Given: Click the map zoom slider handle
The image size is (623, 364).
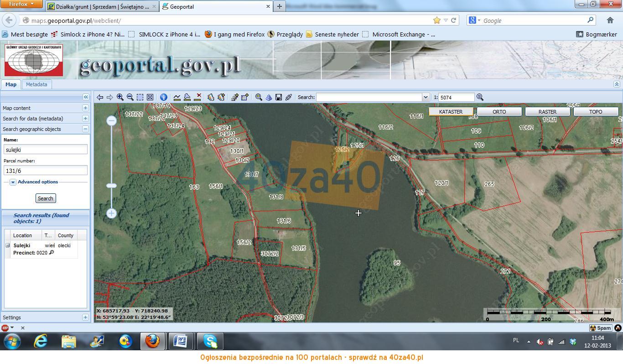Looking at the screenshot, I should click(x=111, y=186).
